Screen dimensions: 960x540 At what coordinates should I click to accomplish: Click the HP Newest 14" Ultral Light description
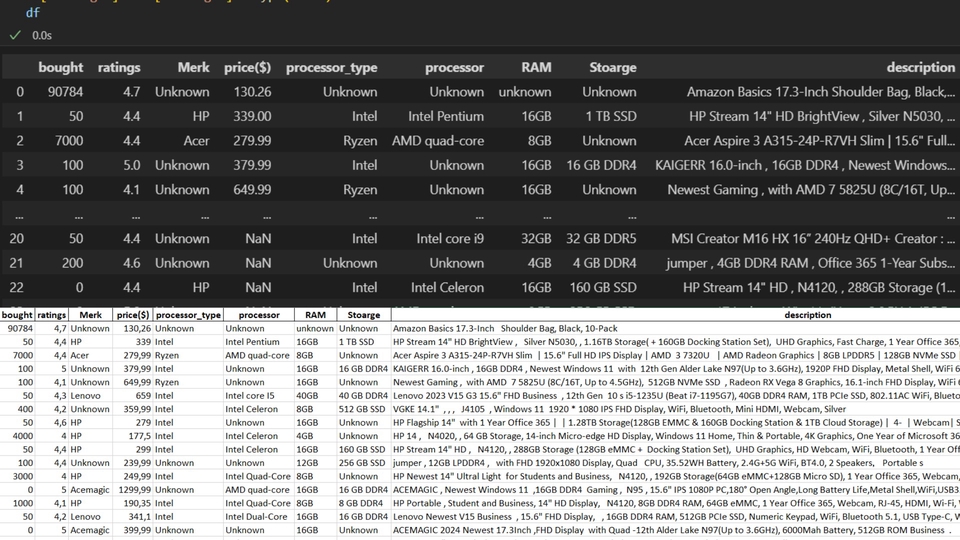676,476
